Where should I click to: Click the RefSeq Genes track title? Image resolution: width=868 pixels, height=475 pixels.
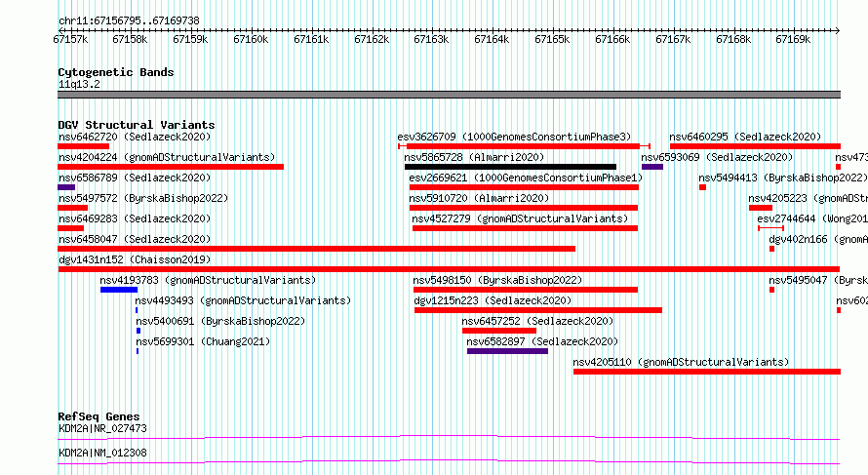click(x=99, y=416)
